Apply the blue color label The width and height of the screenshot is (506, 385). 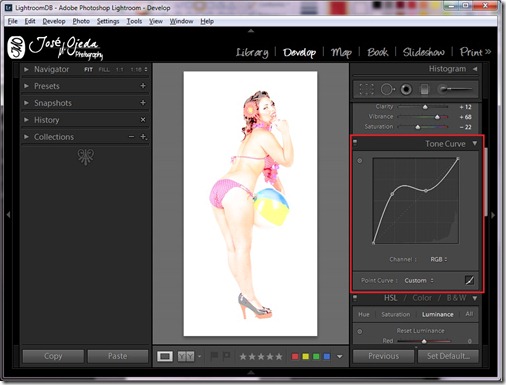[x=327, y=357]
